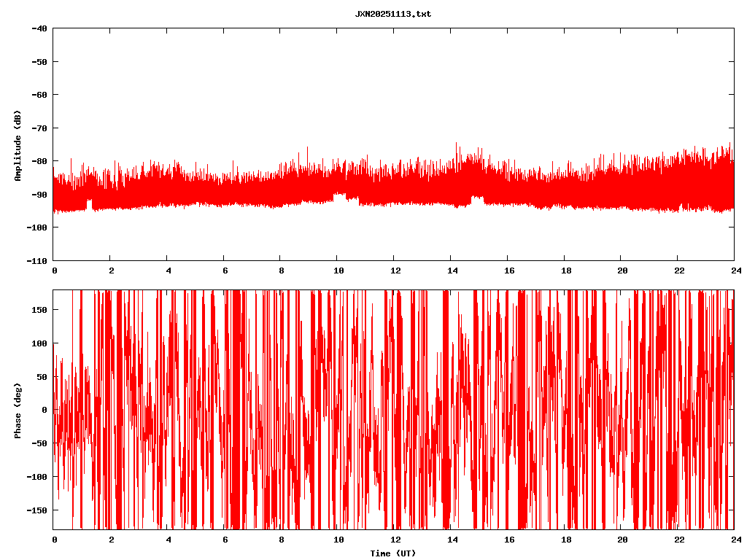Click the Amplitude (dB) axis label
The width and height of the screenshot is (747, 560).
point(18,145)
